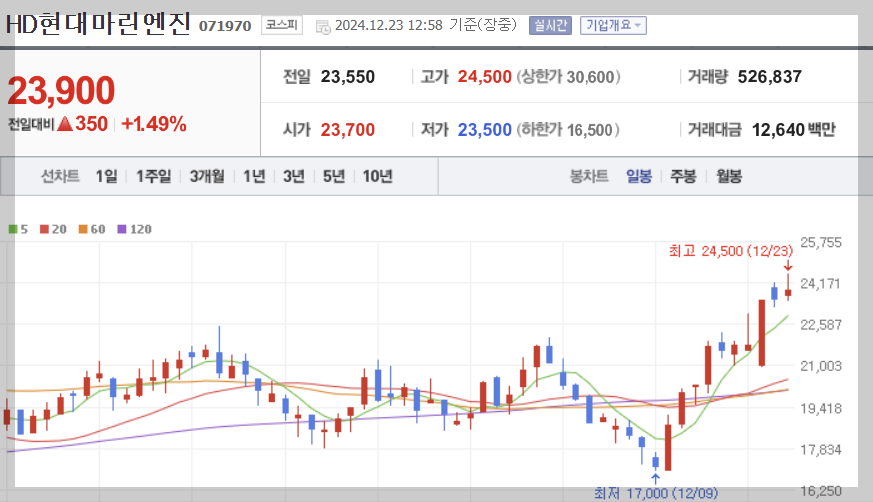Click the trading volume 526,837
This screenshot has width=873, height=502.
pyautogui.click(x=769, y=77)
